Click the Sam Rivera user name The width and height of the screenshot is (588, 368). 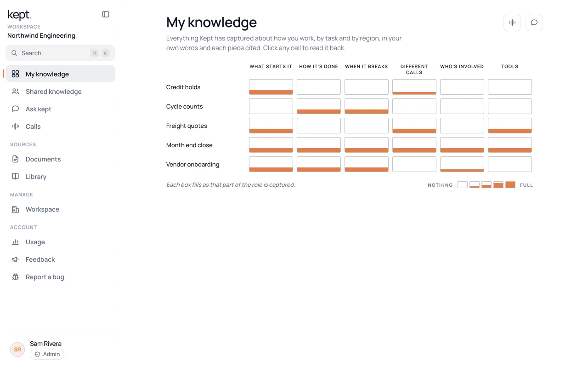tap(45, 344)
